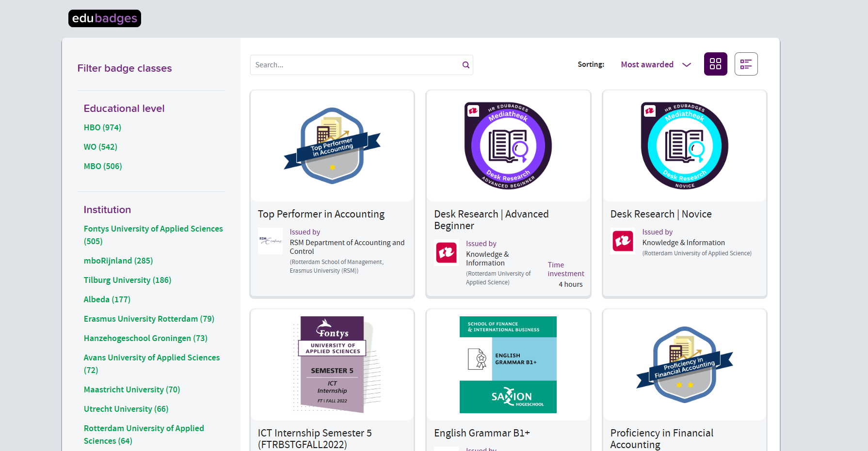Screen dimensions: 868x451
Task: Click Fontys ICT Internship badge image
Action: (332, 364)
